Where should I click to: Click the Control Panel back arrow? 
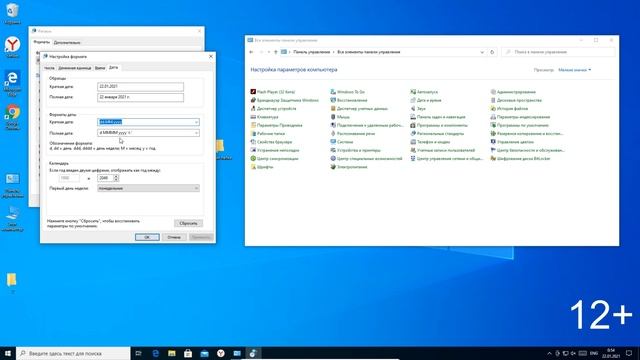coord(251,52)
